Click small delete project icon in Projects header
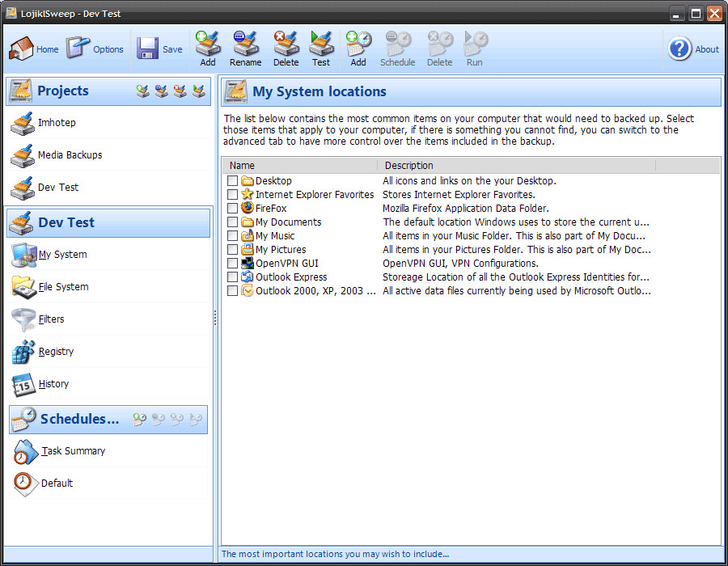 [x=180, y=91]
